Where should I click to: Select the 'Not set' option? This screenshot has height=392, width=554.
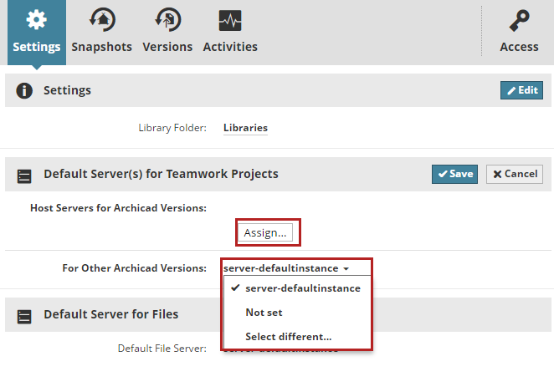264,313
